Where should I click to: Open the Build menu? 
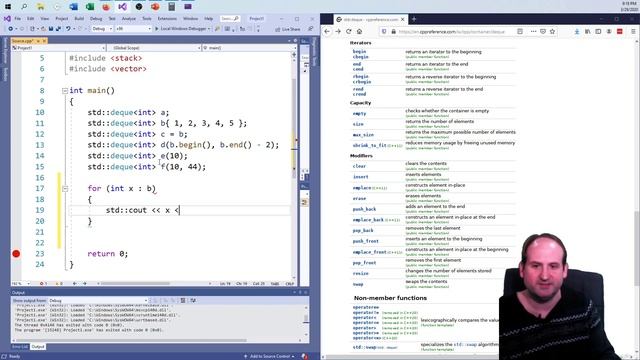tap(79, 19)
